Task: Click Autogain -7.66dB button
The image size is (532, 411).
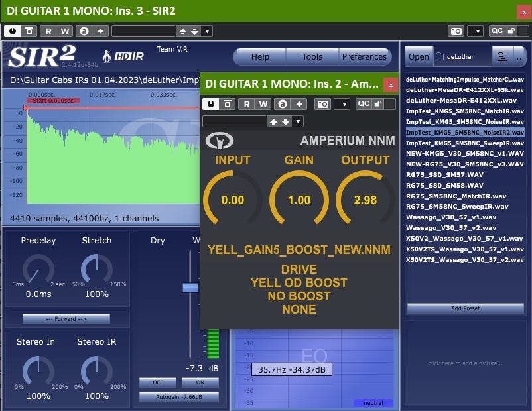Action: (179, 397)
